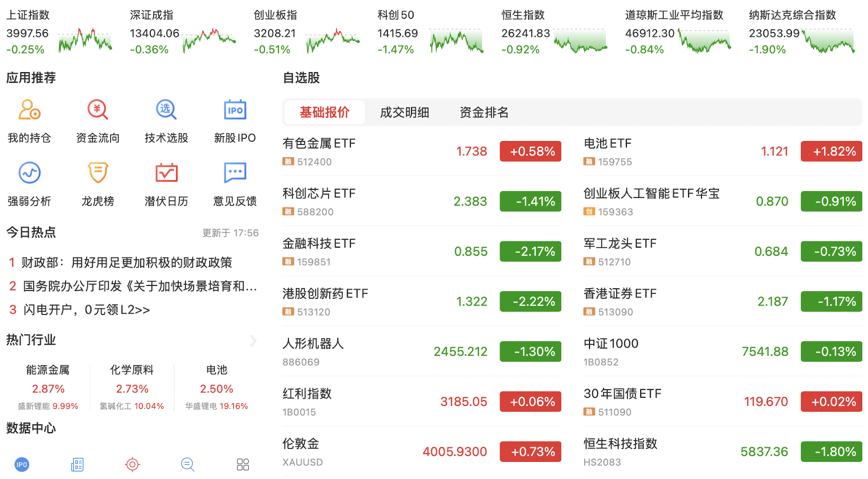Open the 强弱分析 analysis icon
The height and width of the screenshot is (479, 868).
29,173
